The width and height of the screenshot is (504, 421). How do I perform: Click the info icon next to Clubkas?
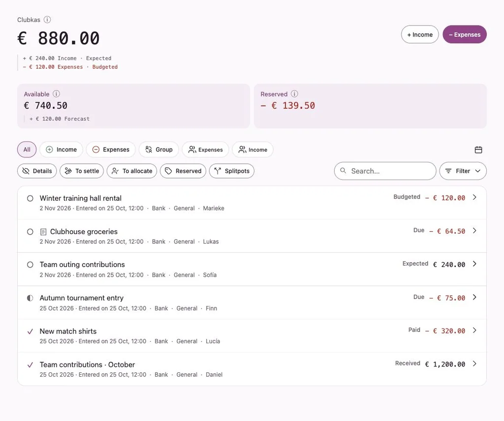point(47,20)
